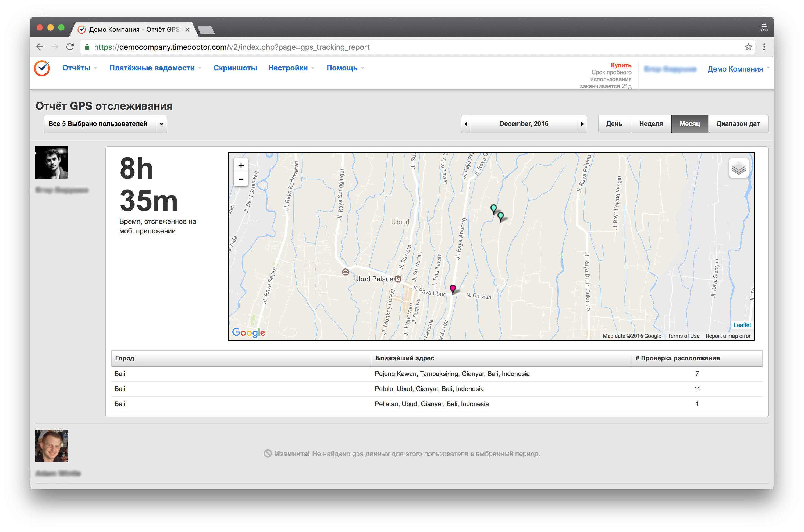The width and height of the screenshot is (804, 532).
Task: Click the Google logo on map
Action: [x=248, y=332]
